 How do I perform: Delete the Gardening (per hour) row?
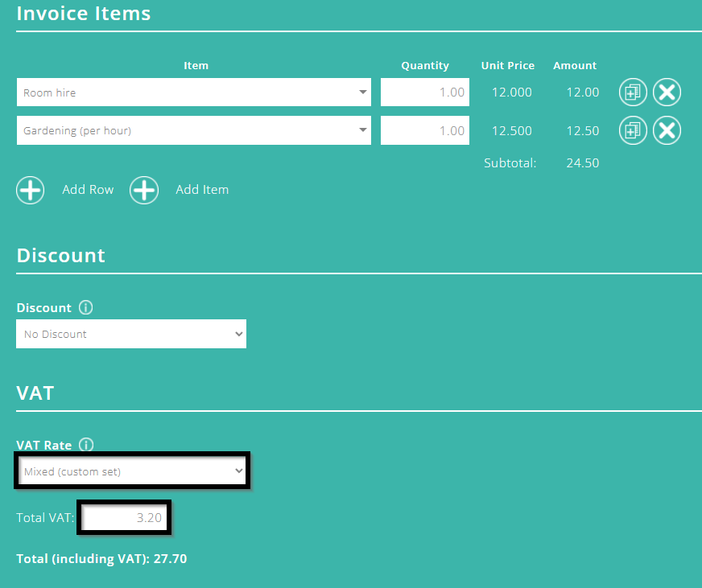coord(667,130)
